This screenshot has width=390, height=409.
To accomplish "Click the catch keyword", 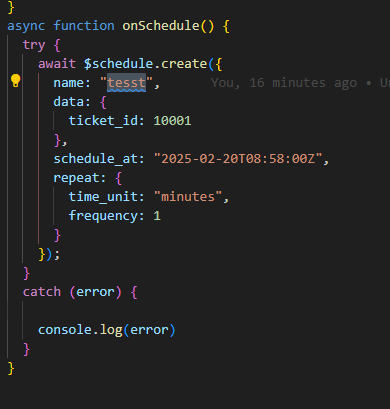I will (x=42, y=292).
